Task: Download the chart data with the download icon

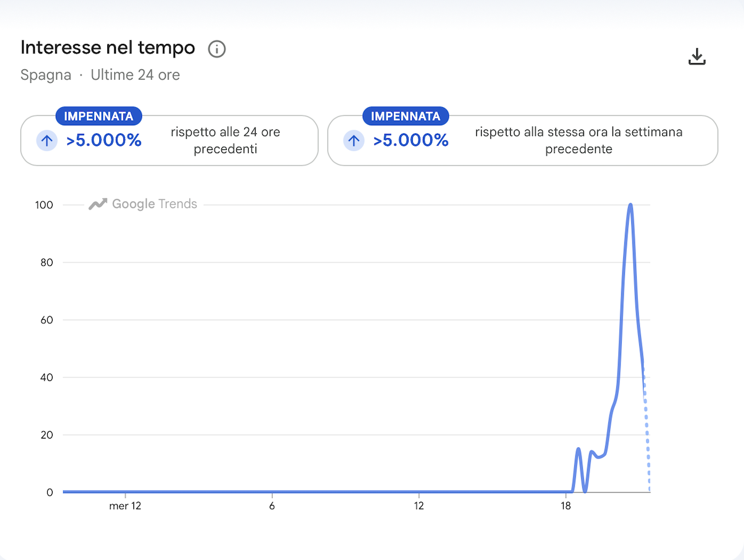Action: pos(697,56)
